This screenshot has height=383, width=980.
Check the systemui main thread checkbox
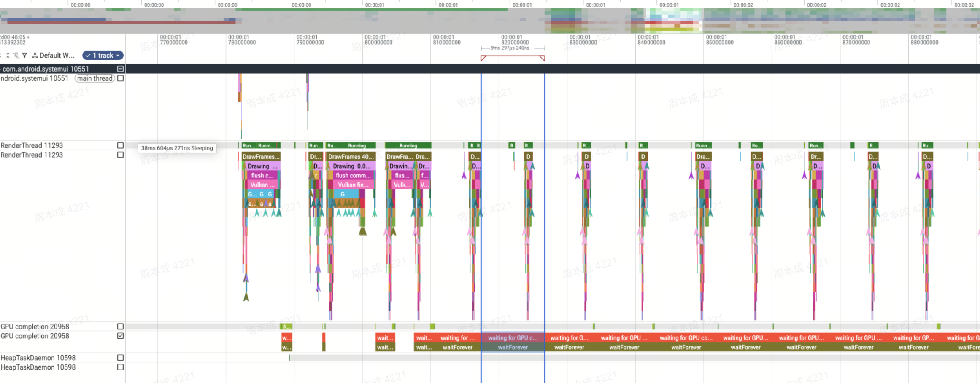click(x=120, y=78)
